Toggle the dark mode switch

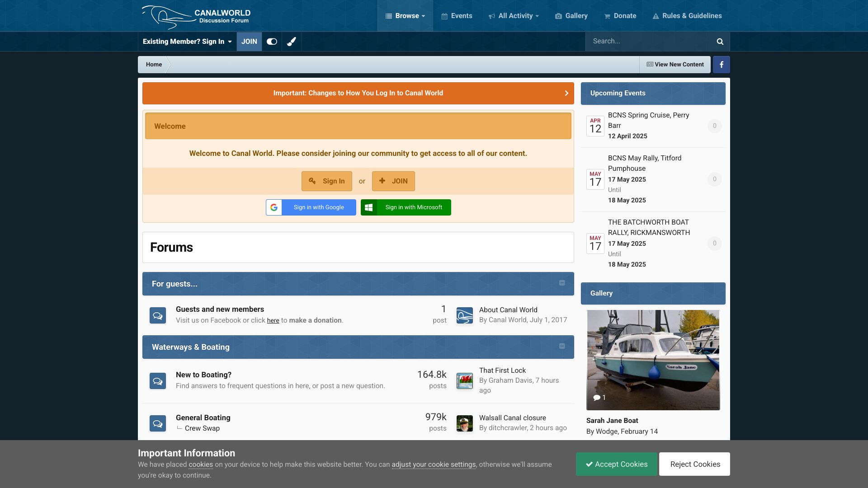tap(272, 42)
